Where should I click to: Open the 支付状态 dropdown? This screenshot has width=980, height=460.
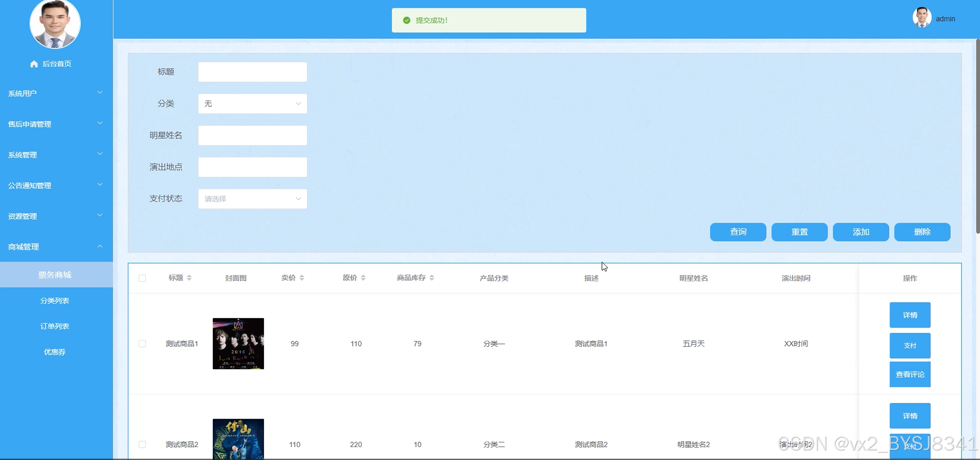(x=252, y=199)
